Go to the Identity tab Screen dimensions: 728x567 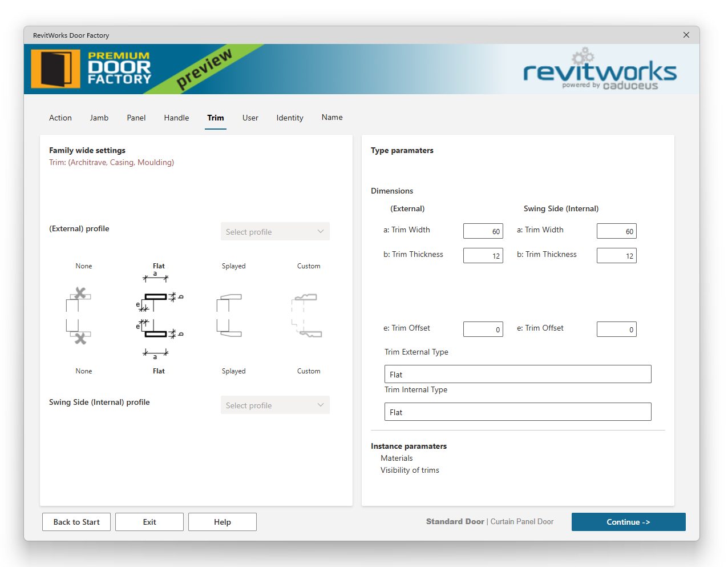290,118
